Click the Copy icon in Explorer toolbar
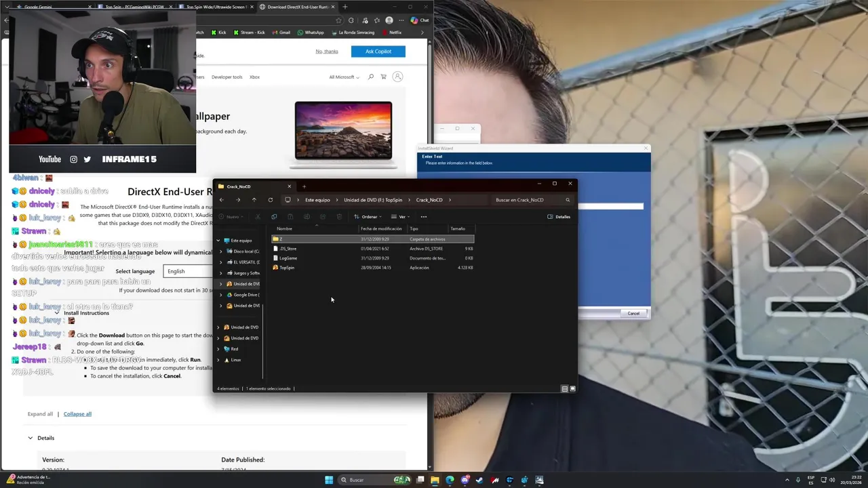Image resolution: width=868 pixels, height=488 pixels. click(274, 217)
